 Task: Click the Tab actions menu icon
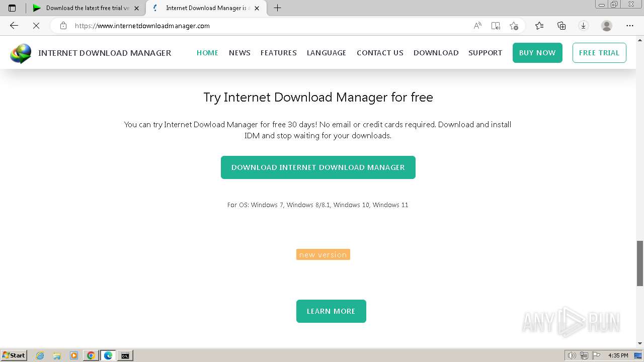[x=12, y=8]
